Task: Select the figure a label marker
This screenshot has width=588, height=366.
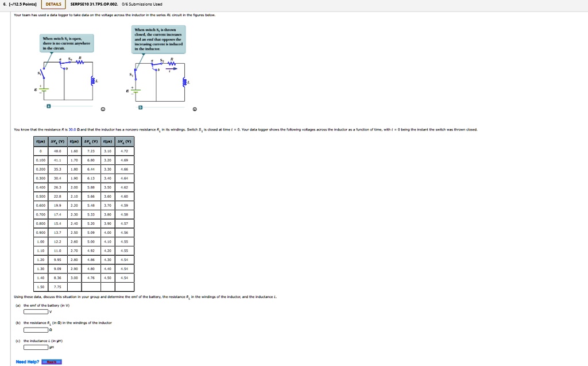Action: (48, 107)
